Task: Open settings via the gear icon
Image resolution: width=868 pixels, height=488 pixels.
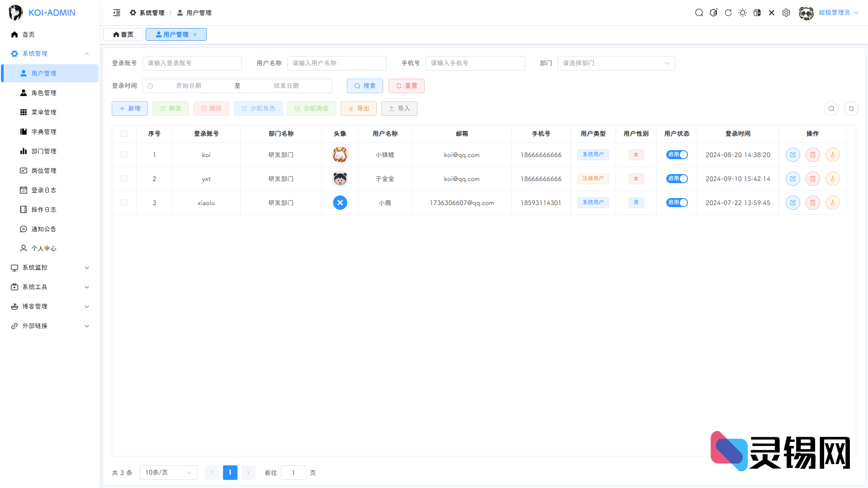Action: [786, 13]
